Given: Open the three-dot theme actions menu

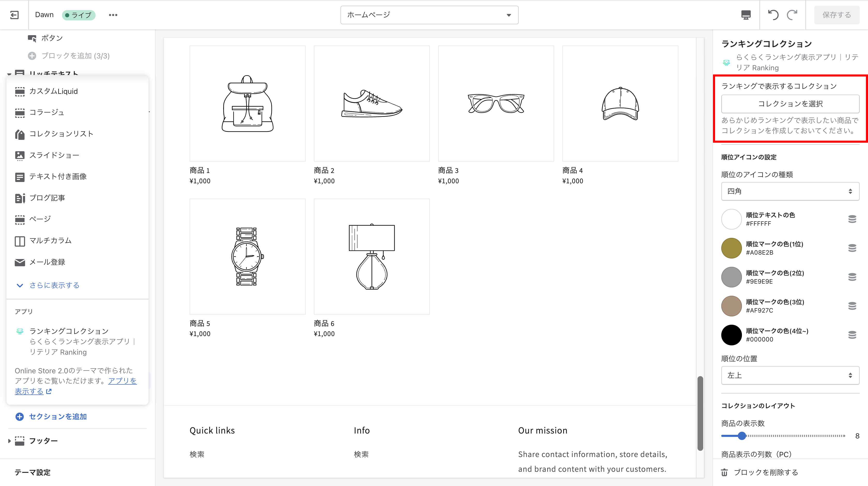Looking at the screenshot, I should pos(113,15).
